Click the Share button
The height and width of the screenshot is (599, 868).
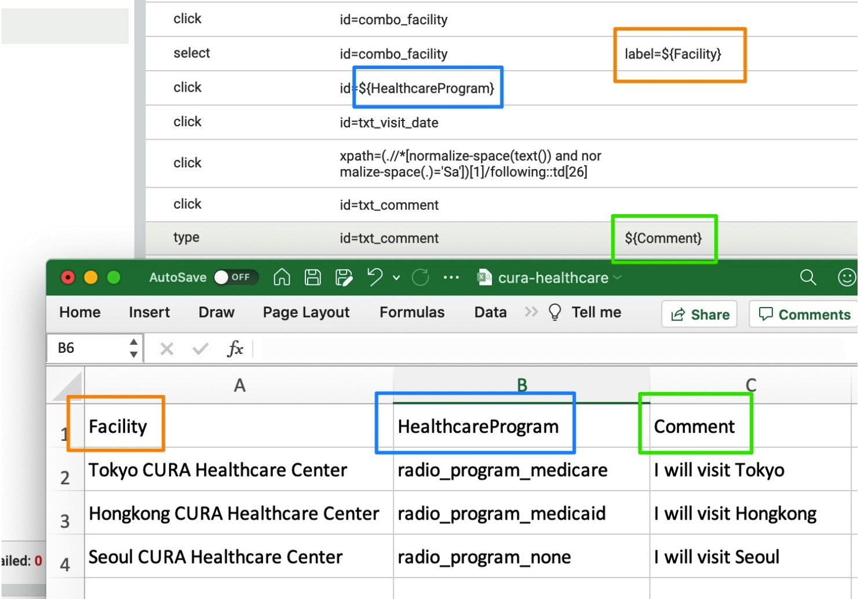pyautogui.click(x=699, y=314)
